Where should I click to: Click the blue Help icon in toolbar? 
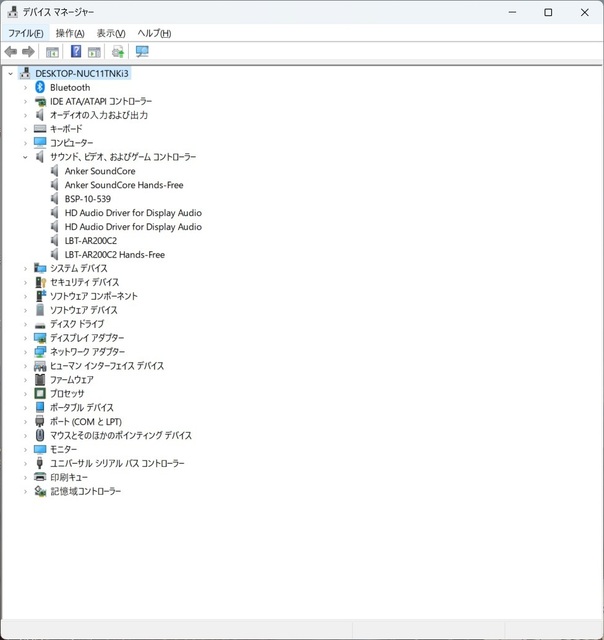point(75,52)
